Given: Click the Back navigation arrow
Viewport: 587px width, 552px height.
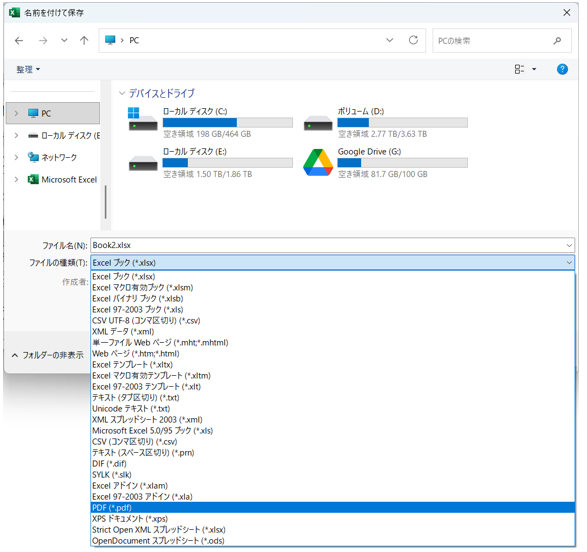Looking at the screenshot, I should 19,40.
